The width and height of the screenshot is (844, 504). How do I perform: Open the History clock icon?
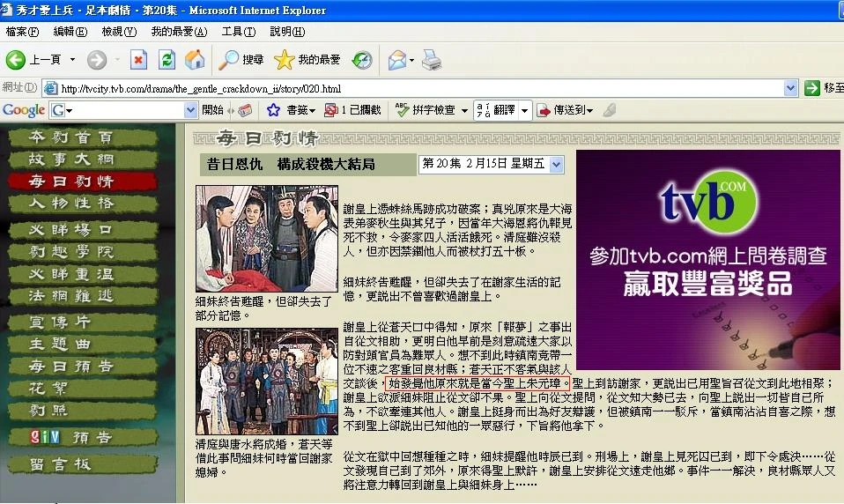coord(362,60)
